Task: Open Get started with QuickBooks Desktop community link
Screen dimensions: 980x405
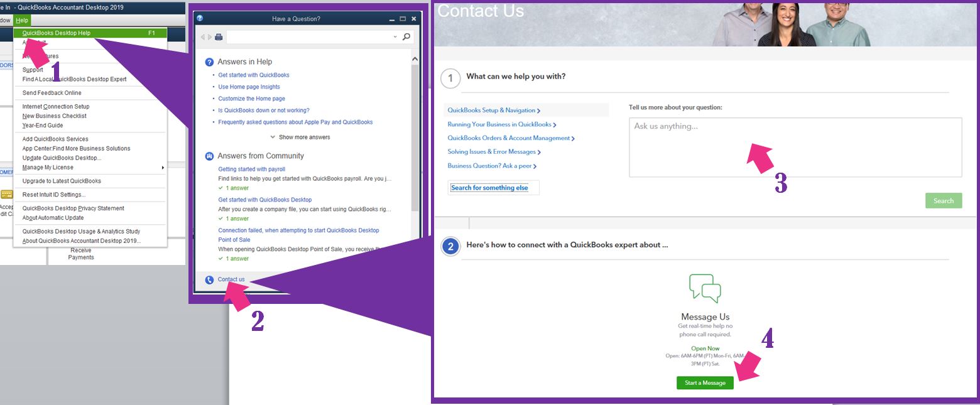Action: coord(264,200)
